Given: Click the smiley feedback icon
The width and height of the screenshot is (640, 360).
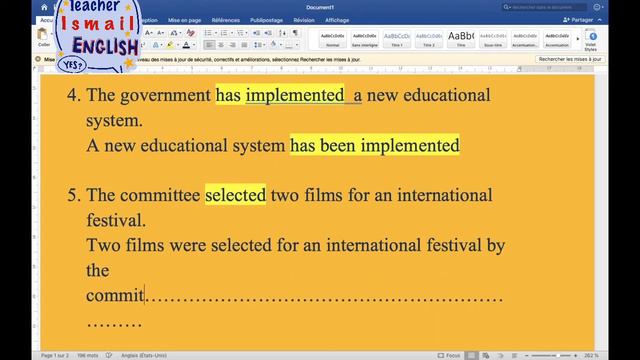Looking at the screenshot, I should [597, 7].
